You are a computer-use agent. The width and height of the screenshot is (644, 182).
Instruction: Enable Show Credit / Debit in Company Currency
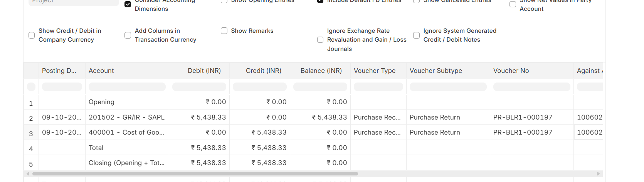(32, 35)
